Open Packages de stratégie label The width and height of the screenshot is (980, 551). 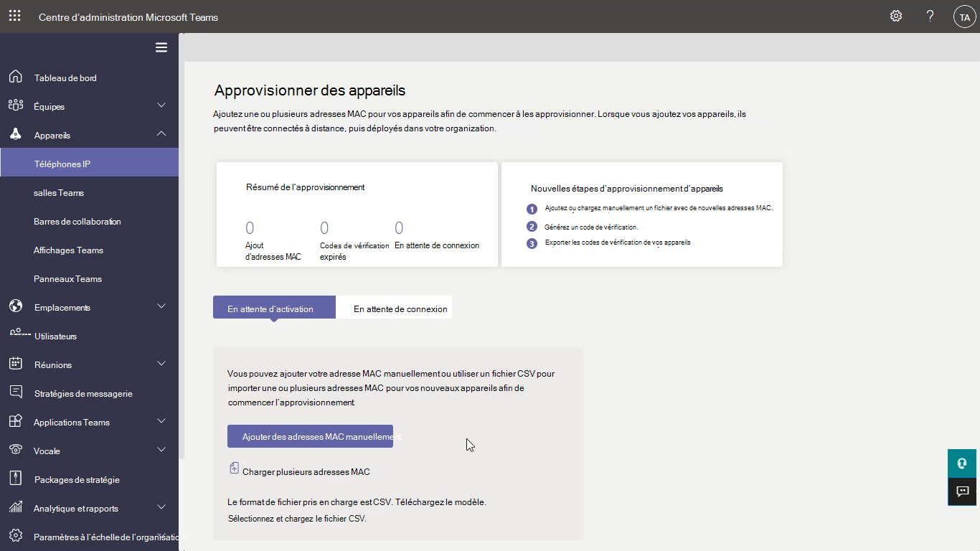(77, 479)
